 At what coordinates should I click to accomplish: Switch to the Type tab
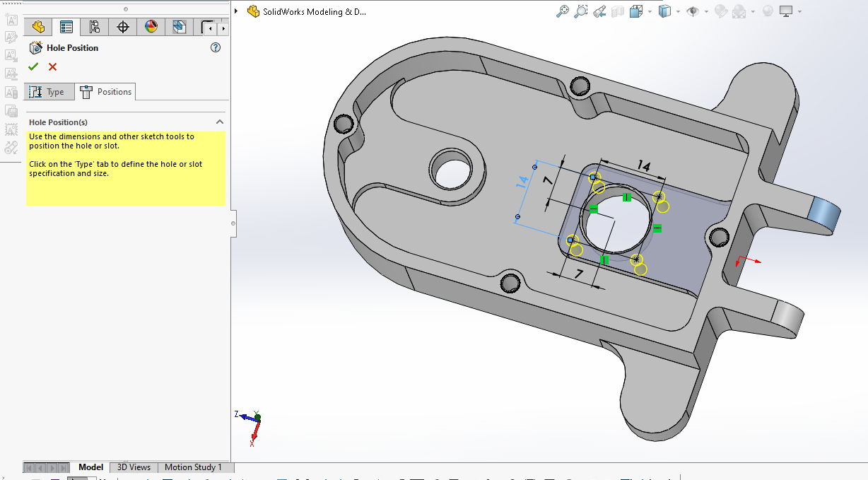(49, 92)
